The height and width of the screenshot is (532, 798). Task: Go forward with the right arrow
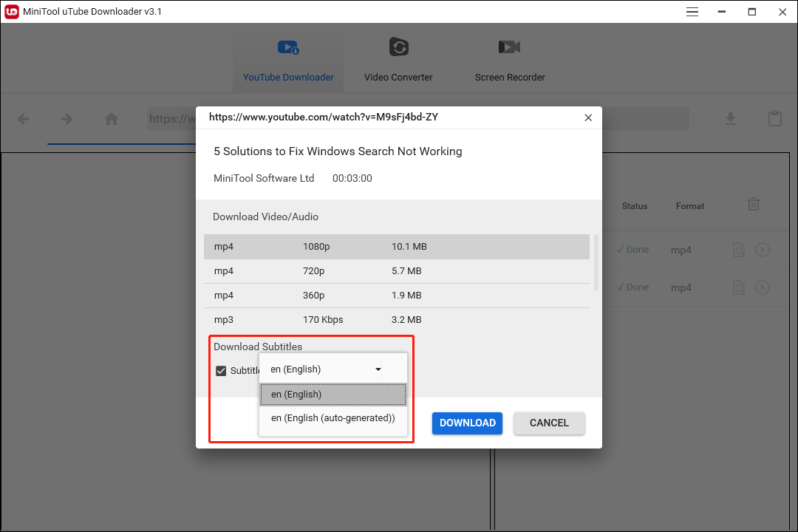click(x=66, y=119)
